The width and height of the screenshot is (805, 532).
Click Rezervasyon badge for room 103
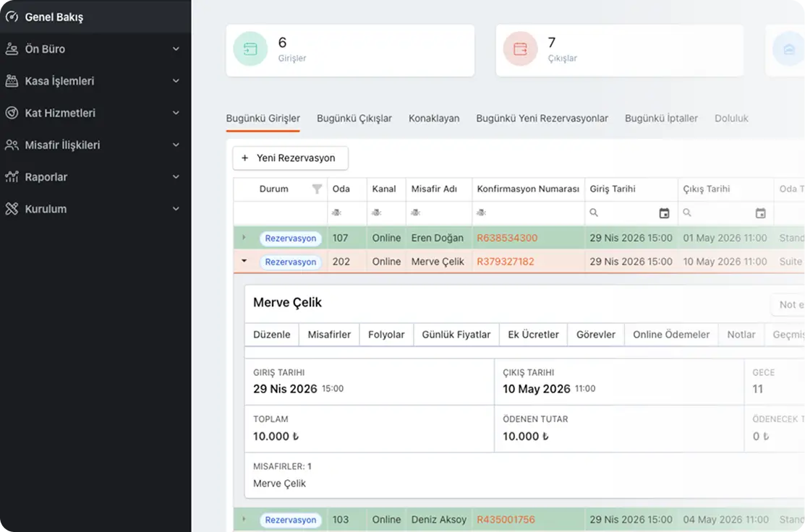coord(291,520)
